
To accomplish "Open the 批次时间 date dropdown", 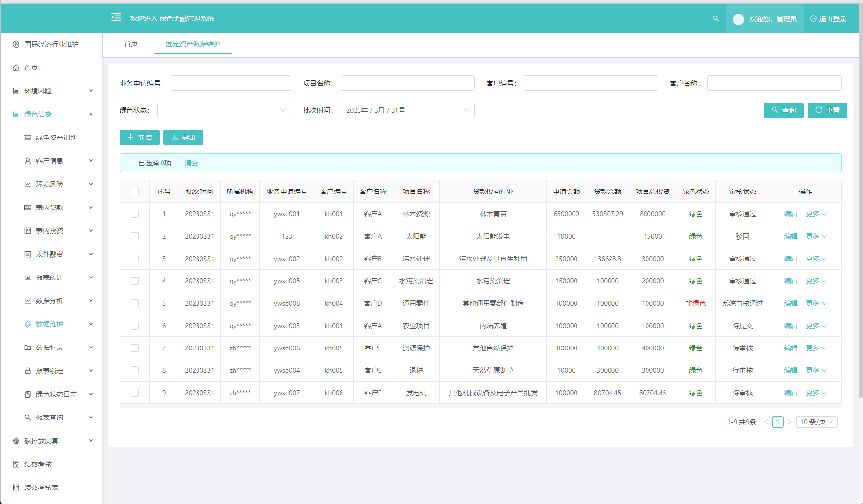I will [x=408, y=110].
